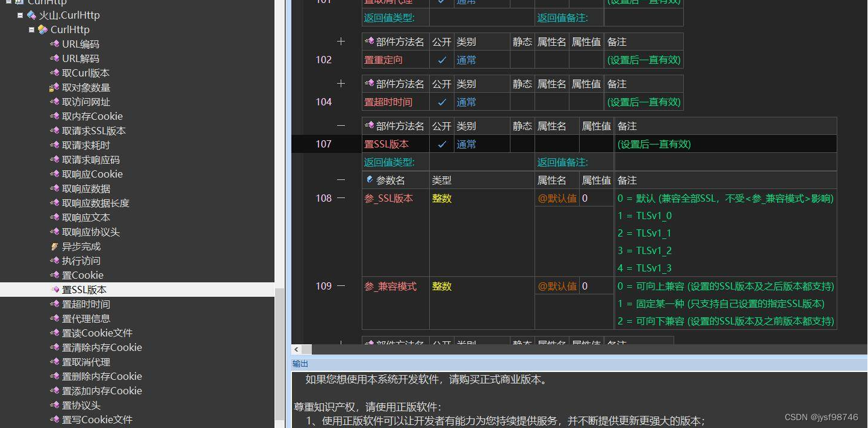The width and height of the screenshot is (868, 428).
Task: Click the 取响应数据 method icon
Action: click(x=54, y=188)
